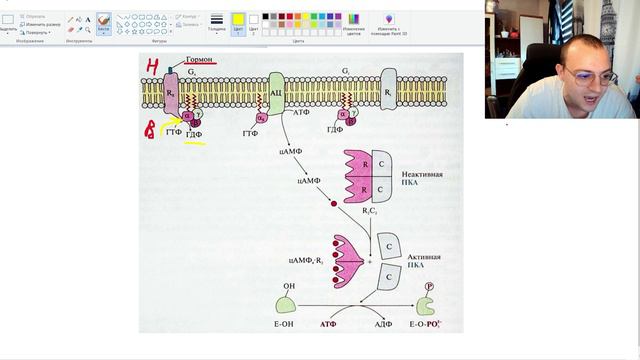
Task: Expand the shapes gallery with bottom arrow
Action: 171,31
